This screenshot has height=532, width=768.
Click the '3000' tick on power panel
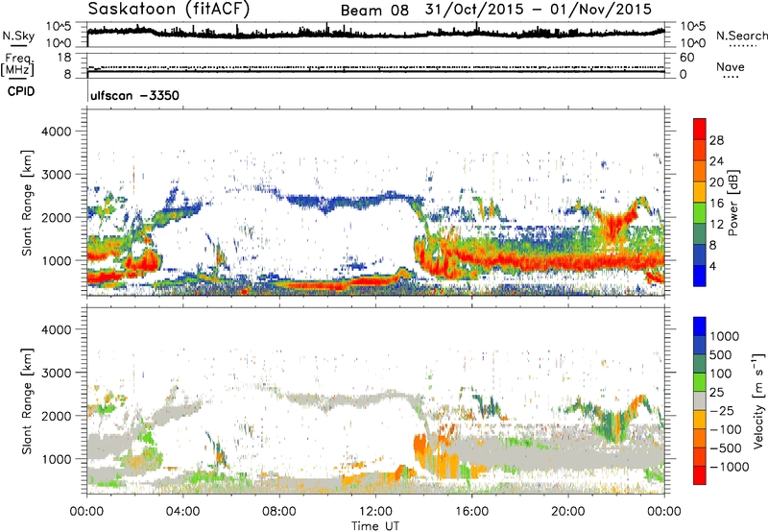click(x=56, y=175)
